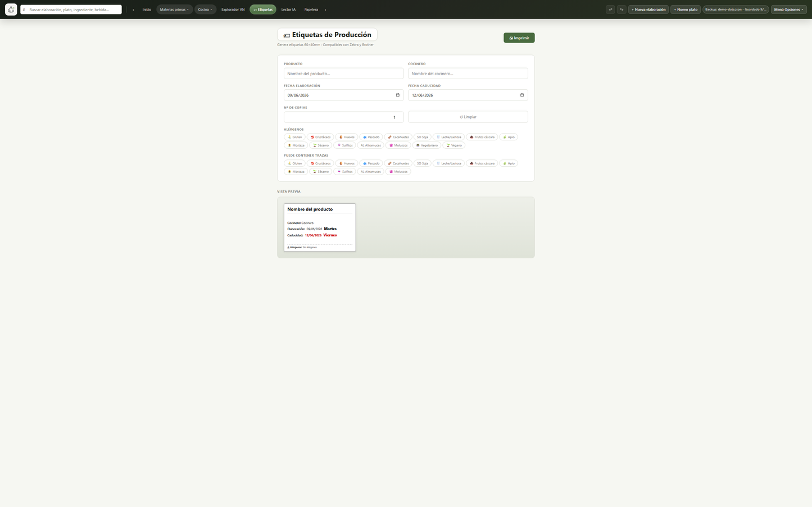The width and height of the screenshot is (812, 507).
Task: Toggle Altramuces under Alérgenos
Action: pos(370,145)
